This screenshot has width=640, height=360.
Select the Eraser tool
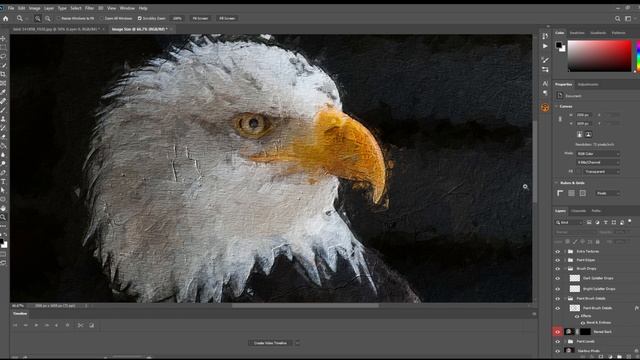click(x=3, y=137)
